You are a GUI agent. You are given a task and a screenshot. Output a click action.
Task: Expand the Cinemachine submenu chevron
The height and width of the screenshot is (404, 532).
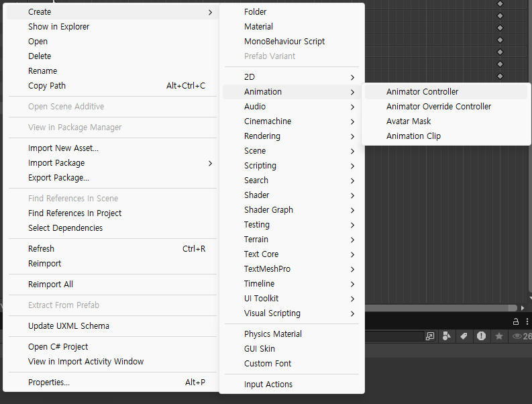coord(352,121)
